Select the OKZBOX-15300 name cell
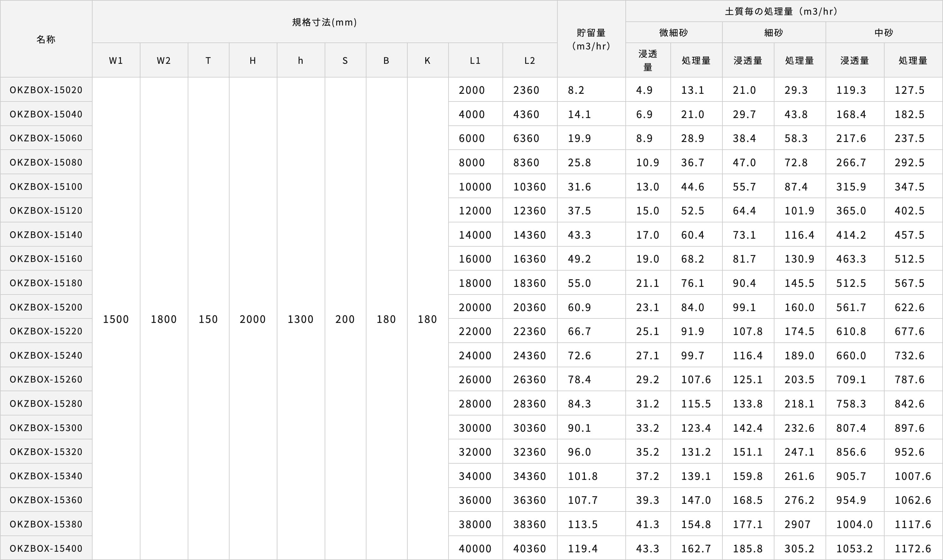943x560 pixels. pyautogui.click(x=46, y=428)
